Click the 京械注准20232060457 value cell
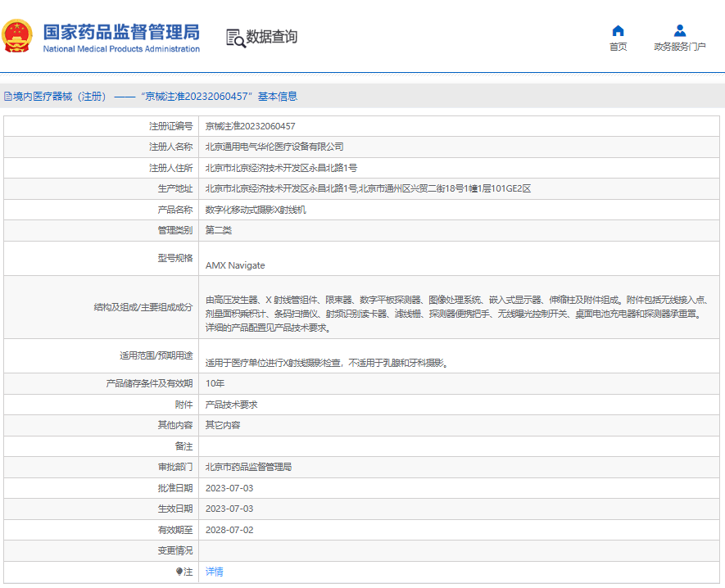Image resolution: width=725 pixels, height=588 pixels. [x=250, y=126]
